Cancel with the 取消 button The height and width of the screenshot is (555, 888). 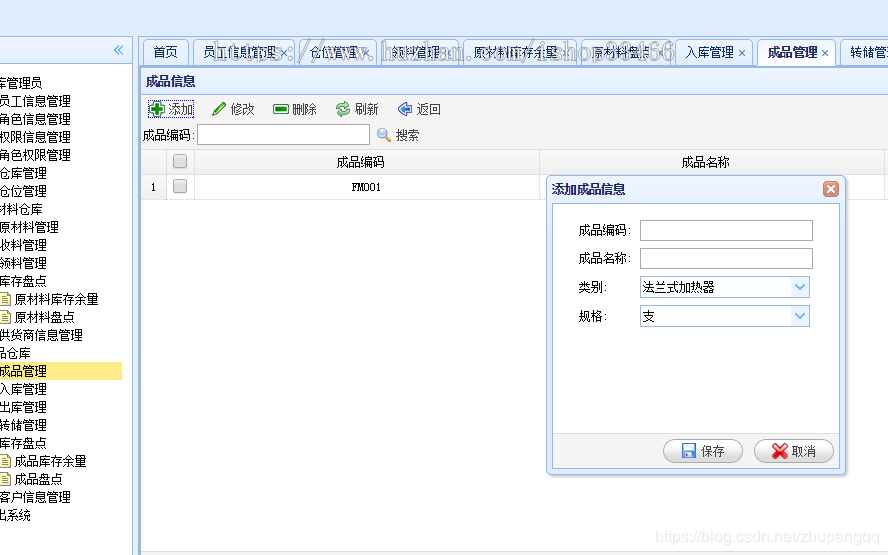(794, 451)
